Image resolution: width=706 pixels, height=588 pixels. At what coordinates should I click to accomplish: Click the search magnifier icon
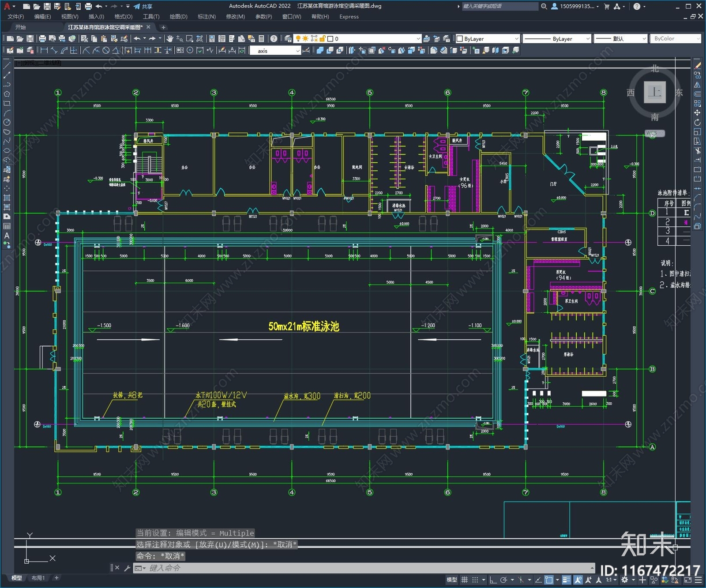click(x=544, y=6)
